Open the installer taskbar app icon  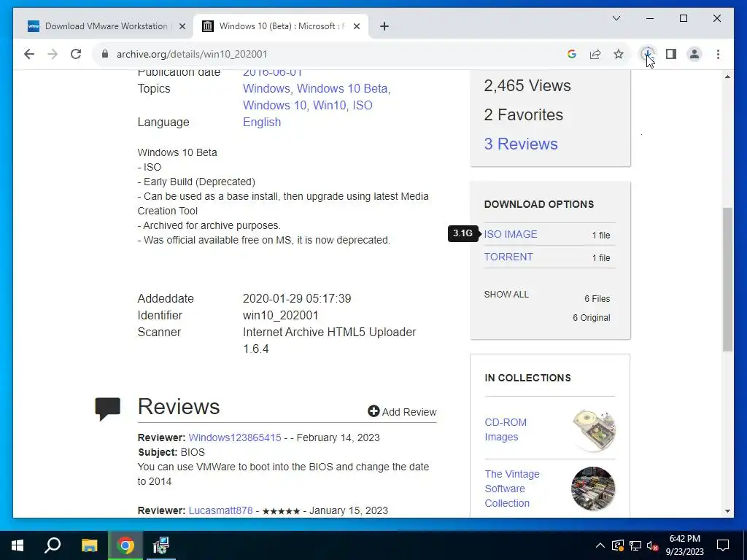[160, 545]
